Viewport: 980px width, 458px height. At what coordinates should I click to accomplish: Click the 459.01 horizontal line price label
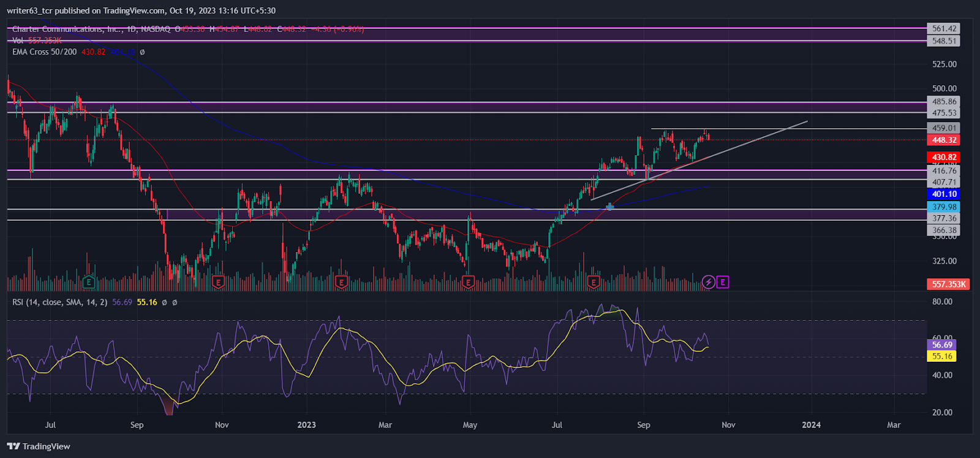click(x=944, y=128)
